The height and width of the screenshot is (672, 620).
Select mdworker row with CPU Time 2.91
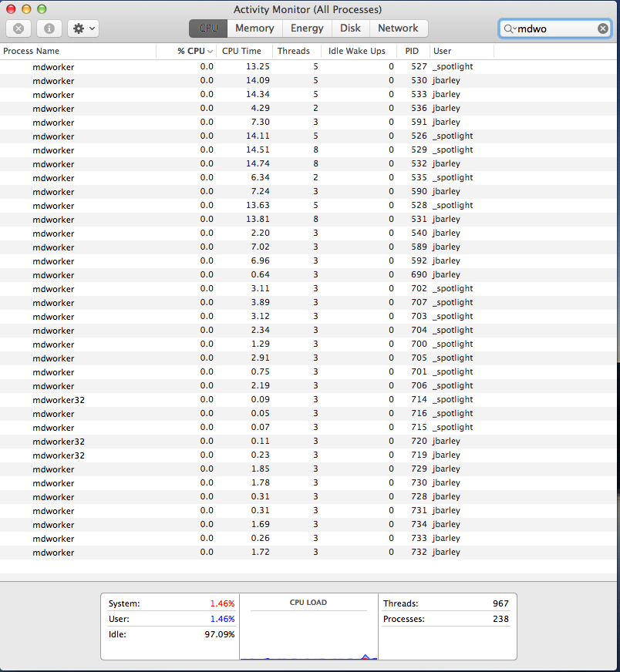click(308, 358)
